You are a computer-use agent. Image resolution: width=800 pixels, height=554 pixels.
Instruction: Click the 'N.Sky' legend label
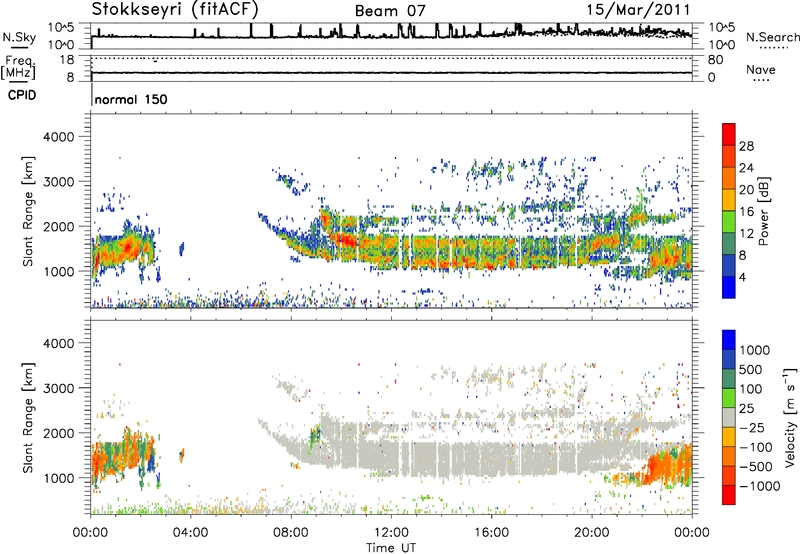(19, 37)
